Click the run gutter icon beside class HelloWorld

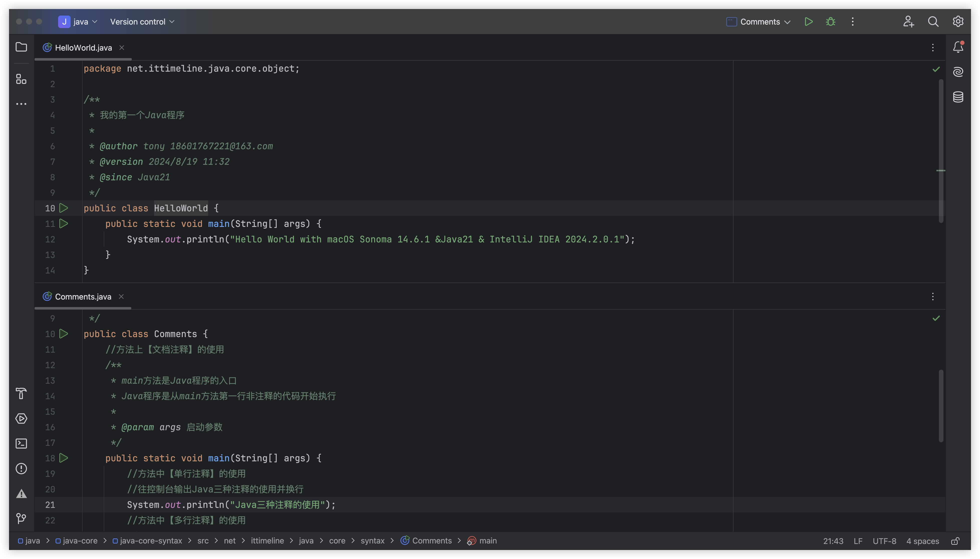pyautogui.click(x=64, y=208)
